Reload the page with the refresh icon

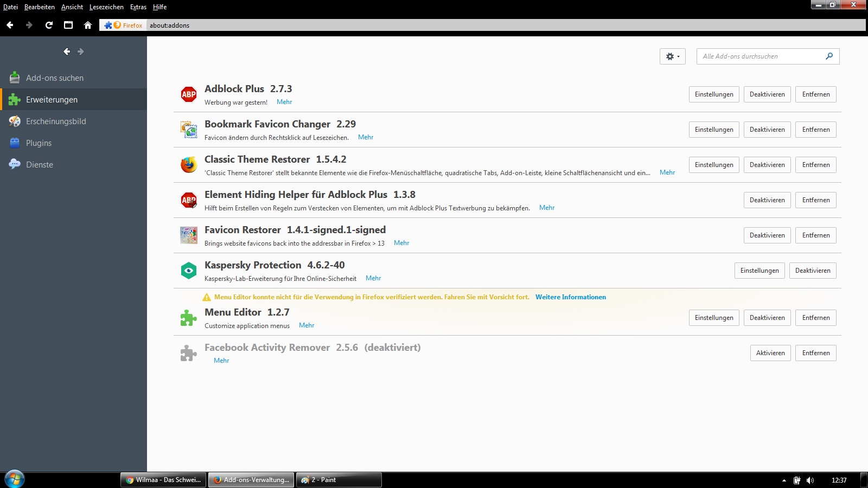pos(49,25)
